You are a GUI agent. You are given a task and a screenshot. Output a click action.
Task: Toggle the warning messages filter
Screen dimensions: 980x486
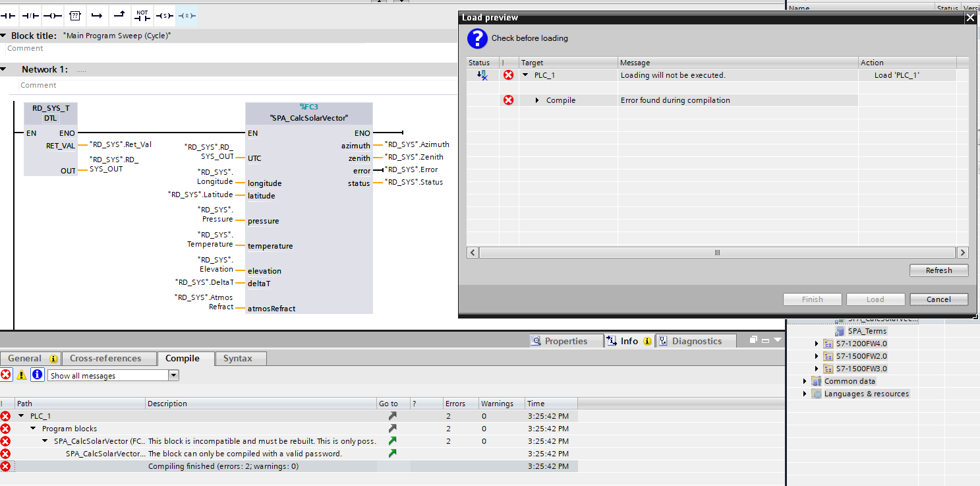(22, 375)
